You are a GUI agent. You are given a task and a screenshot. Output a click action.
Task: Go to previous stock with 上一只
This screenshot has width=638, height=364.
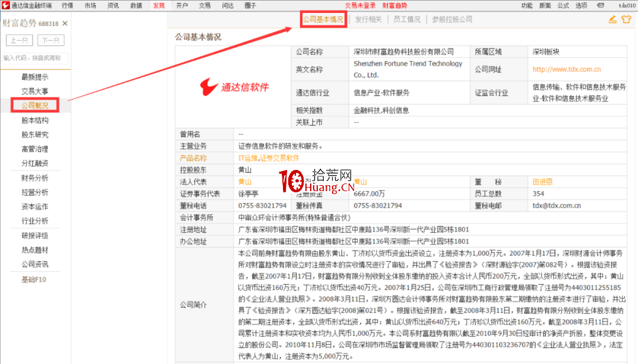tap(19, 40)
